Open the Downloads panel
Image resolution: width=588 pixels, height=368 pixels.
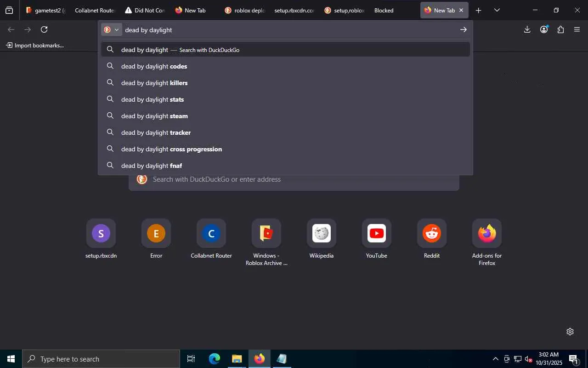pos(527,29)
